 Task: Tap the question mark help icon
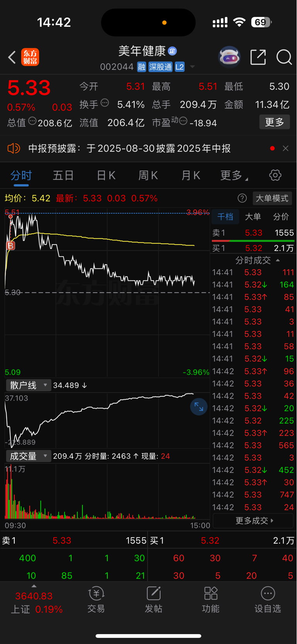click(242, 198)
